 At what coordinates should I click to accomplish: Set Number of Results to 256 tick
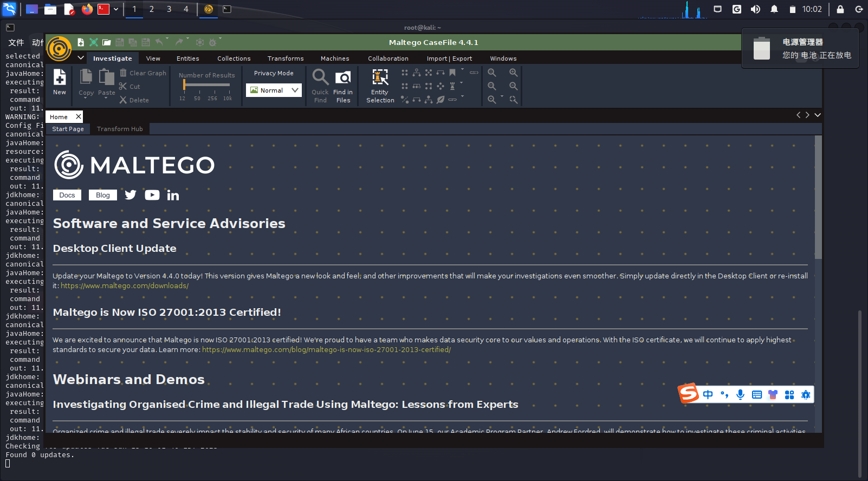pos(212,98)
